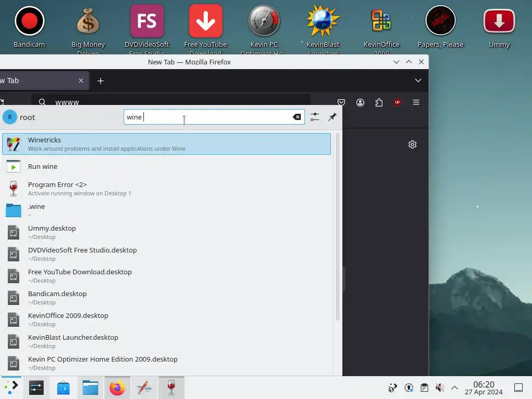Open Free YouTube Download.desktop result
The width and height of the screenshot is (532, 399).
[x=166, y=276]
